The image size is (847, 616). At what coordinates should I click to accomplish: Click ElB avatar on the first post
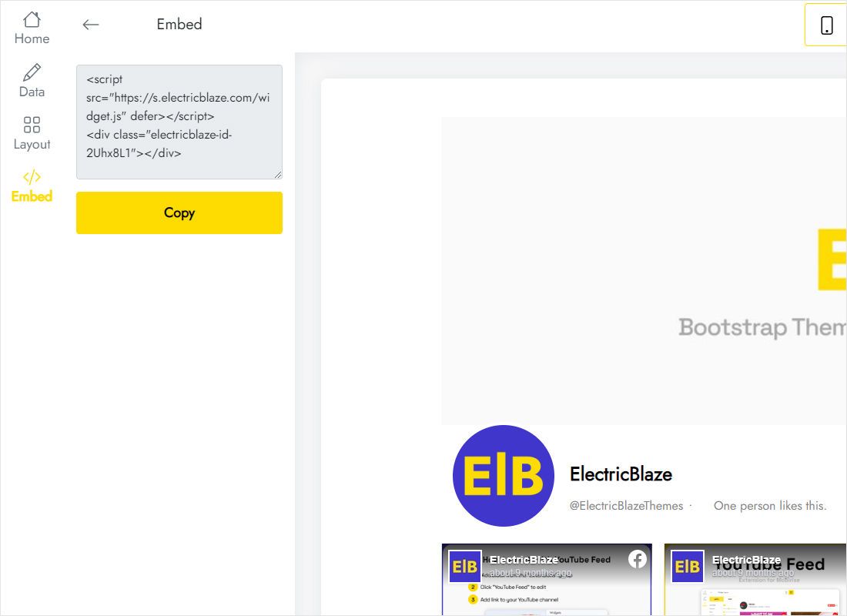tap(465, 566)
